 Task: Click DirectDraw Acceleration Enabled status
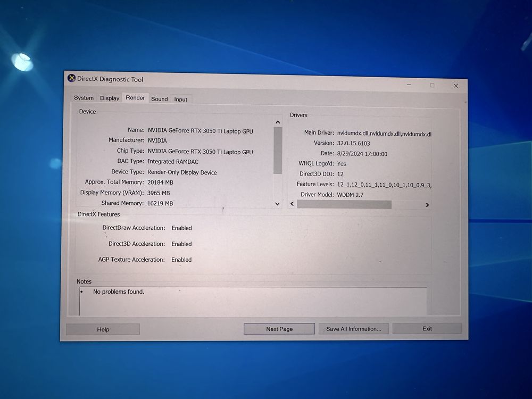[181, 228]
